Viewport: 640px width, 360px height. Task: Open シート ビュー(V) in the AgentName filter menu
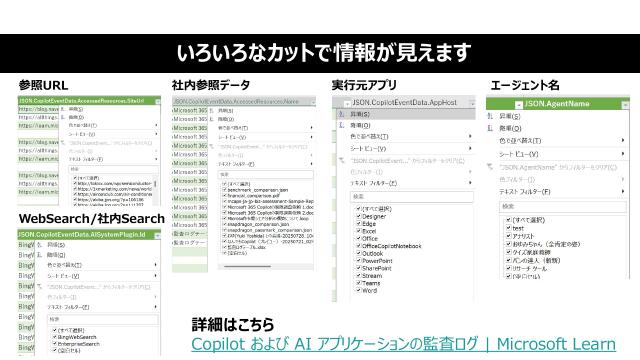coord(519,154)
